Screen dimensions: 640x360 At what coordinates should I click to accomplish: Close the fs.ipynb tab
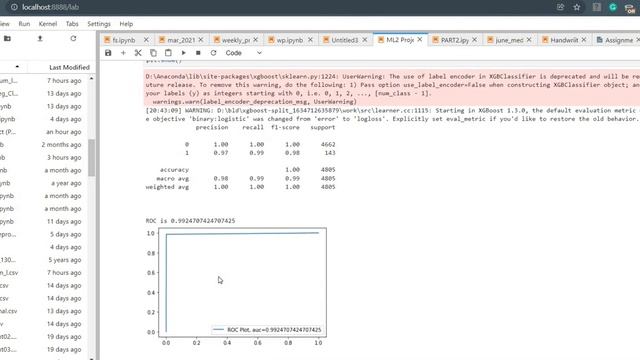tap(146, 40)
